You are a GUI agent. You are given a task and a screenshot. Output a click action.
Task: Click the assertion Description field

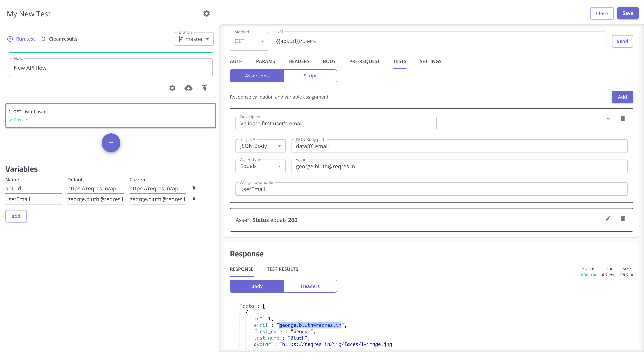[x=336, y=123]
